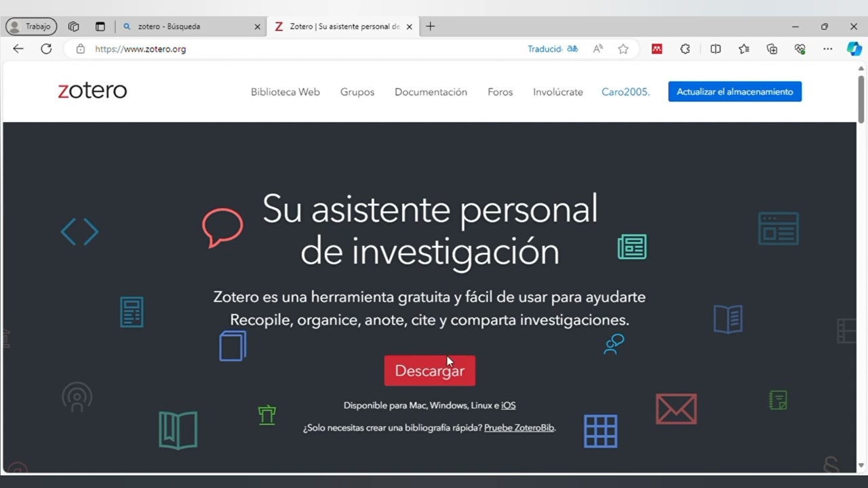The image size is (868, 488).
Task: Open the Caro2005. account link
Action: coord(625,91)
